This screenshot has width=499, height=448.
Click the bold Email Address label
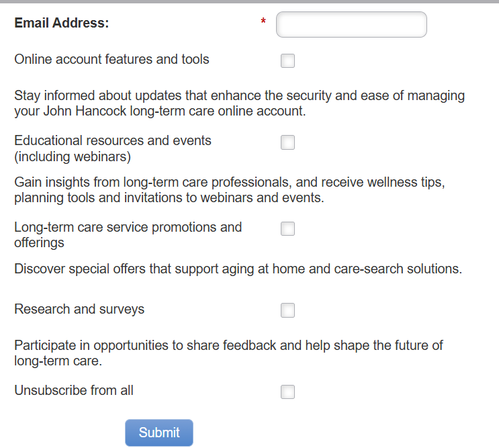coord(62,24)
